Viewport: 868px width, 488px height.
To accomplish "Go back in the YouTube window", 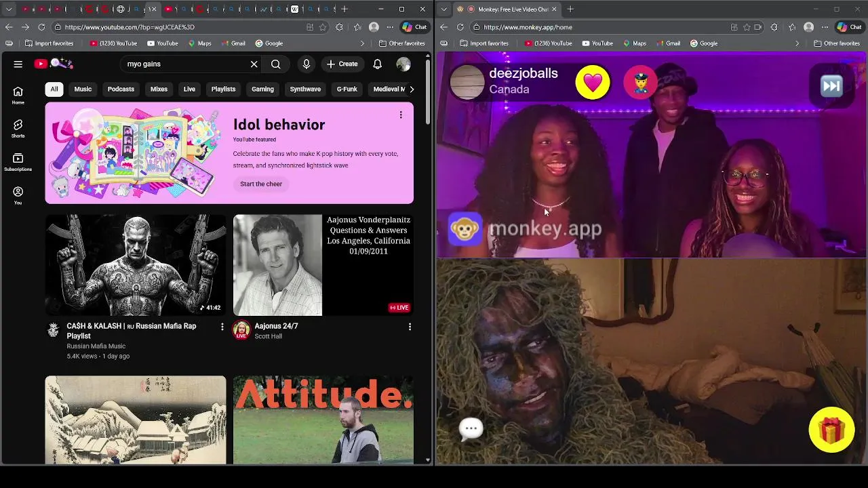I will coord(9,27).
